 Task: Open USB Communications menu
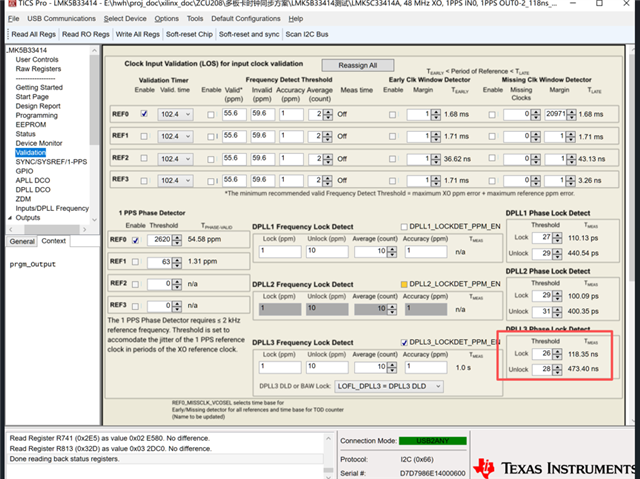[x=61, y=19]
